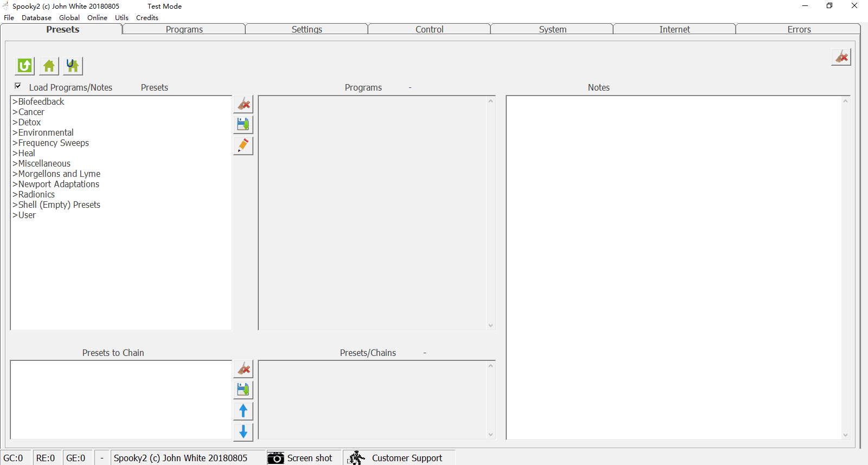Switch to the Settings tab
This screenshot has width=868, height=465.
pyautogui.click(x=307, y=29)
